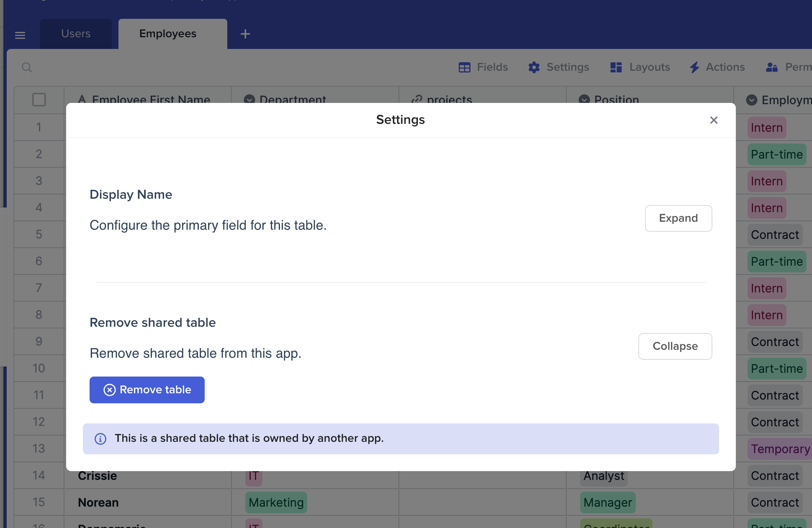Toggle the select-all rows checkbox
Screen dimensions: 812x528
39,100
